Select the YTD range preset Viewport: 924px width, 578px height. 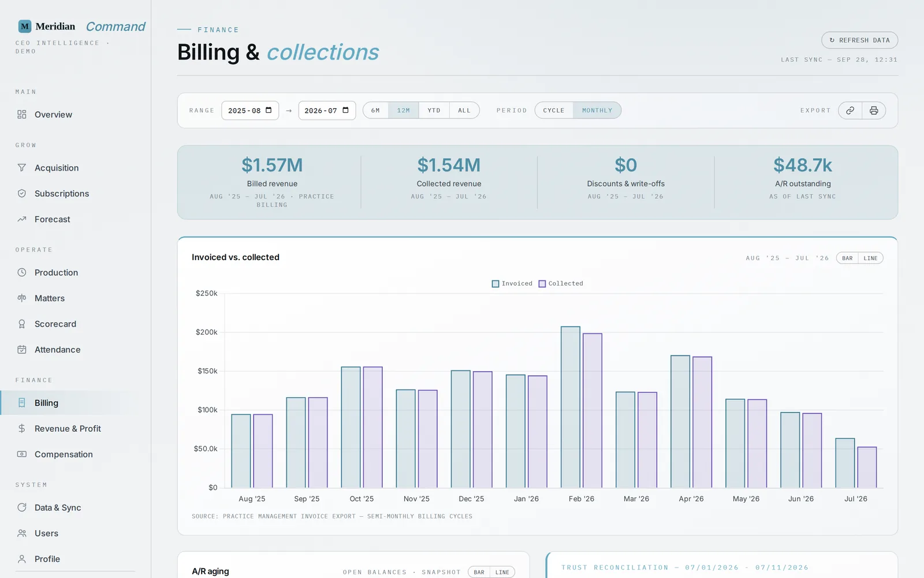click(434, 110)
